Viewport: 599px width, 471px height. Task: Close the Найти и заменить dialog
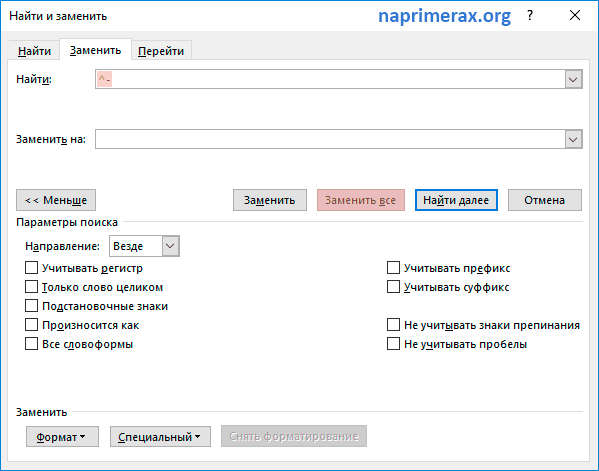point(575,16)
